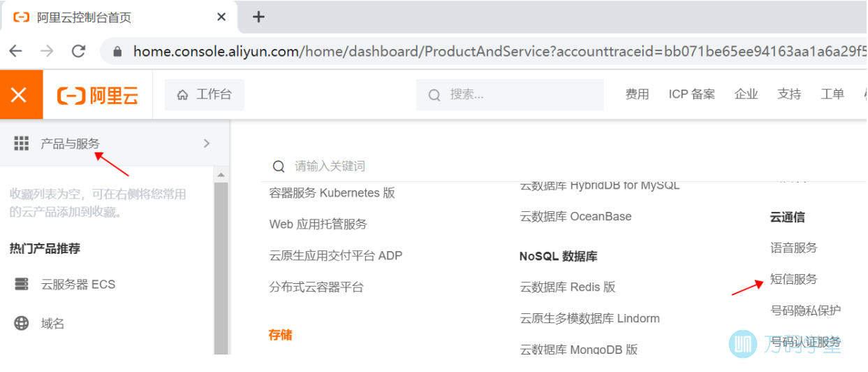868x372 pixels.
Task: Select the 阿里云控制台首页 browser tab
Action: (119, 17)
